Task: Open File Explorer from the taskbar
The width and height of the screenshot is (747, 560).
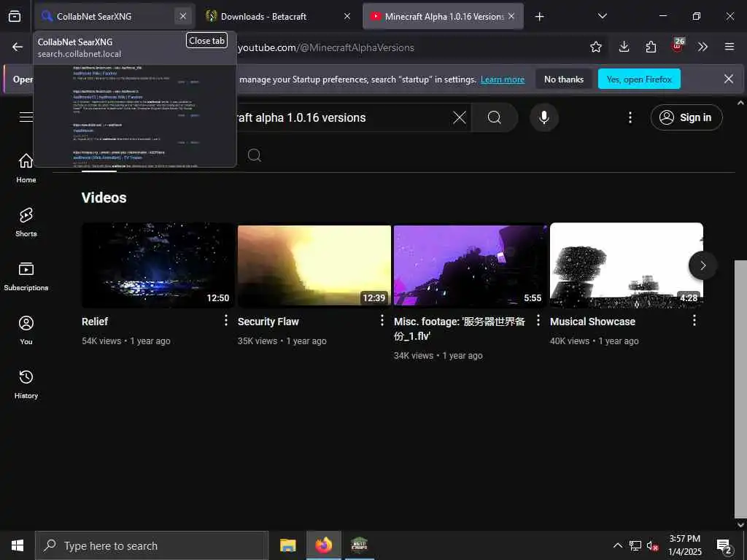Action: coord(287,545)
